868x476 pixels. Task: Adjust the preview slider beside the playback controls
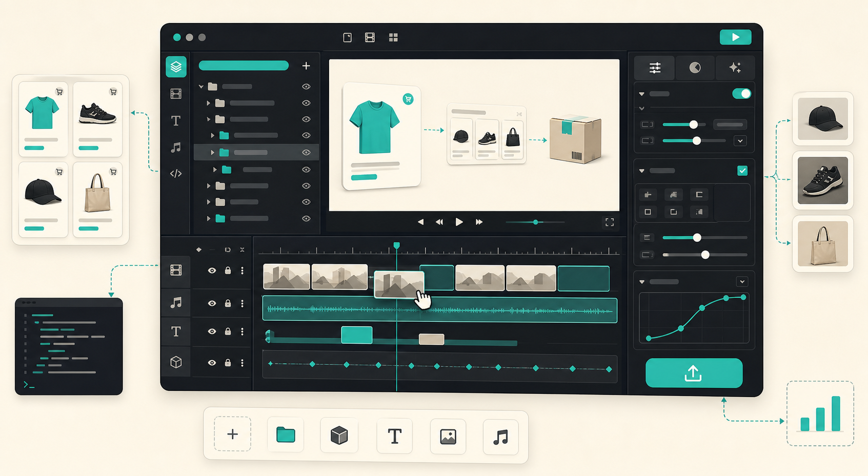click(x=535, y=222)
